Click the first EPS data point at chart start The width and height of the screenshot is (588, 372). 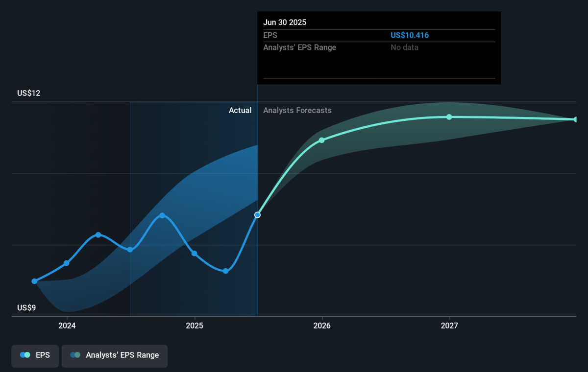(x=34, y=281)
